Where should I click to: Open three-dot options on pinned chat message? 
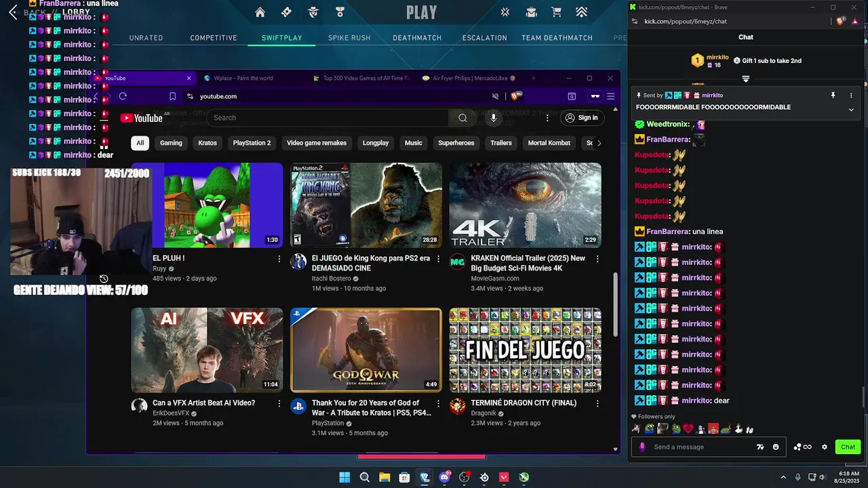point(851,96)
